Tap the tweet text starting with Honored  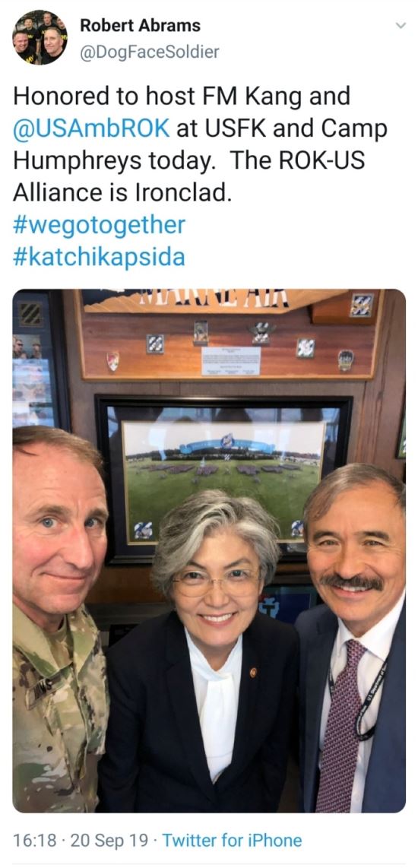pyautogui.click(x=200, y=144)
